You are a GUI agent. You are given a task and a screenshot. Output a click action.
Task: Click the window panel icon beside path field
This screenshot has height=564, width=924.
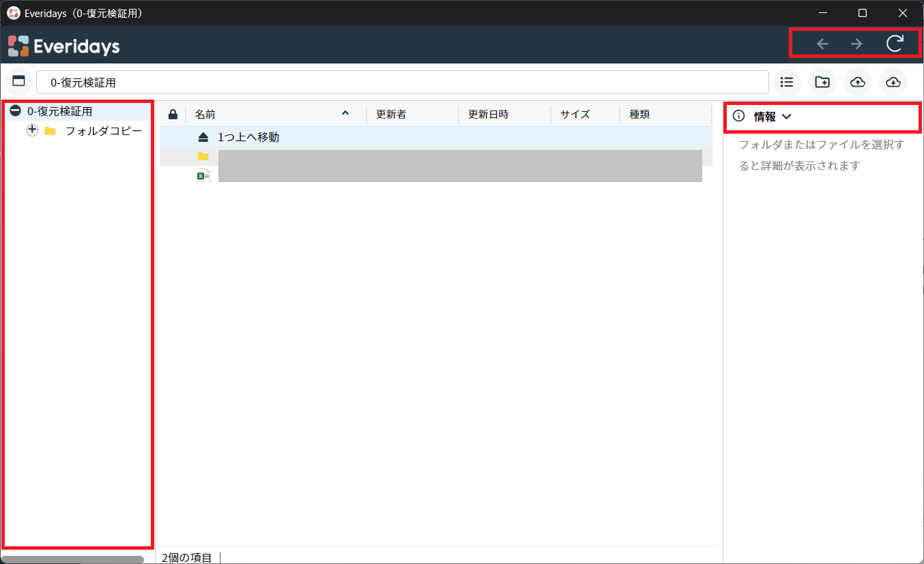tap(19, 81)
